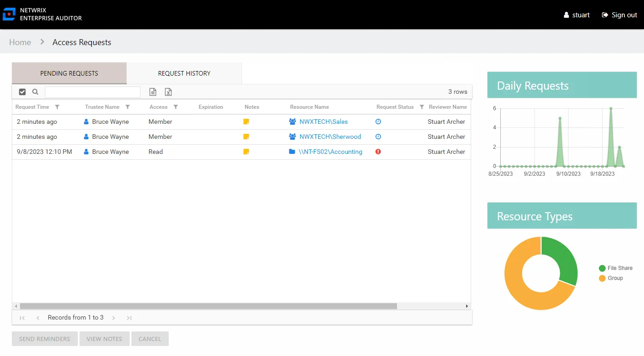Open note icon for NWXTECH\Sales row
The height and width of the screenshot is (356, 644).
(247, 122)
